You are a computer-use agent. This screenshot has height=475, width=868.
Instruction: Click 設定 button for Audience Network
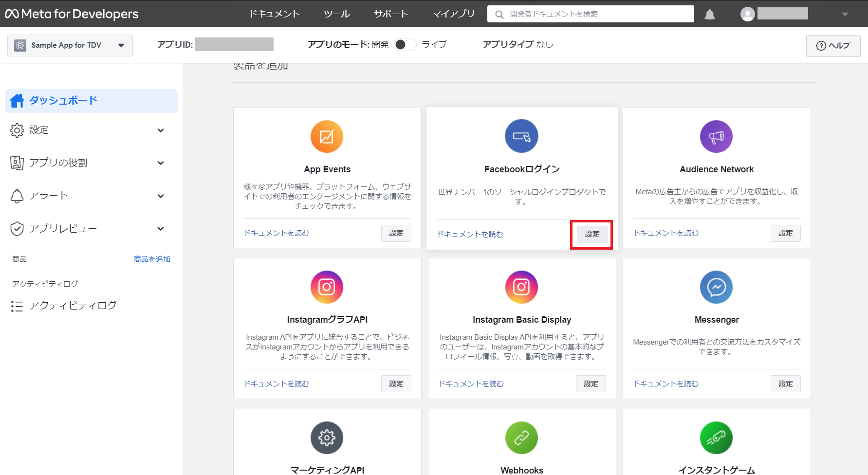point(786,233)
